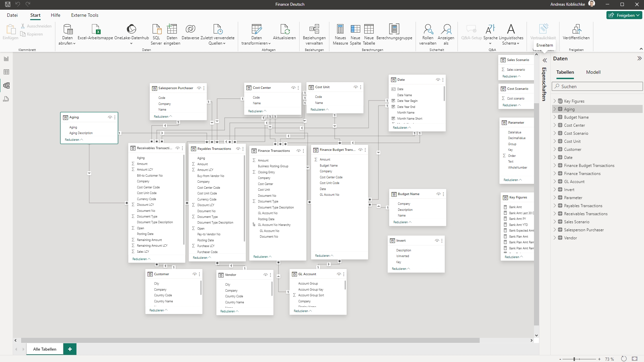Expand the Key Figures table entry
This screenshot has width=644, height=362.
tap(555, 101)
